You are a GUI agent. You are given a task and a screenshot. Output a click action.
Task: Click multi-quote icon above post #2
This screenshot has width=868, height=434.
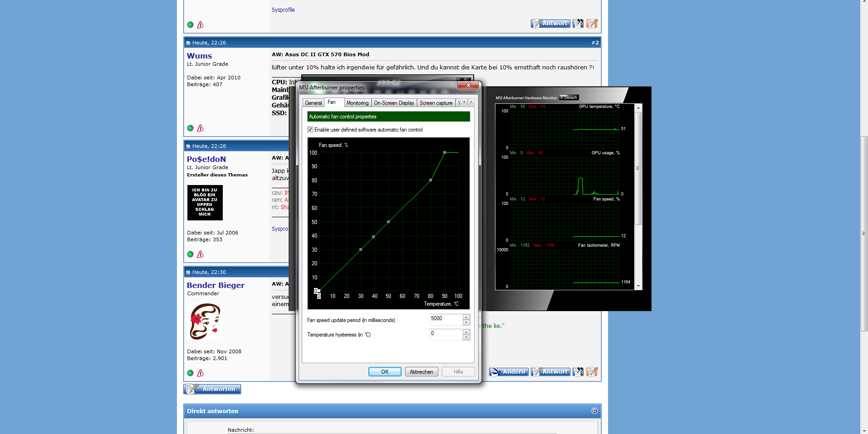coord(578,24)
